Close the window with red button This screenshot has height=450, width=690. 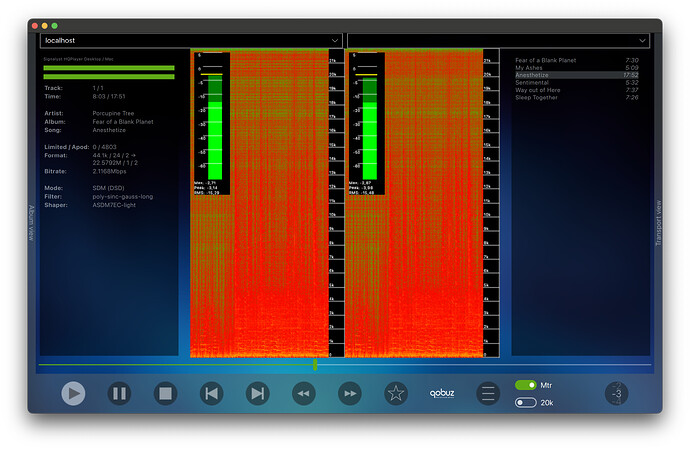pos(35,26)
